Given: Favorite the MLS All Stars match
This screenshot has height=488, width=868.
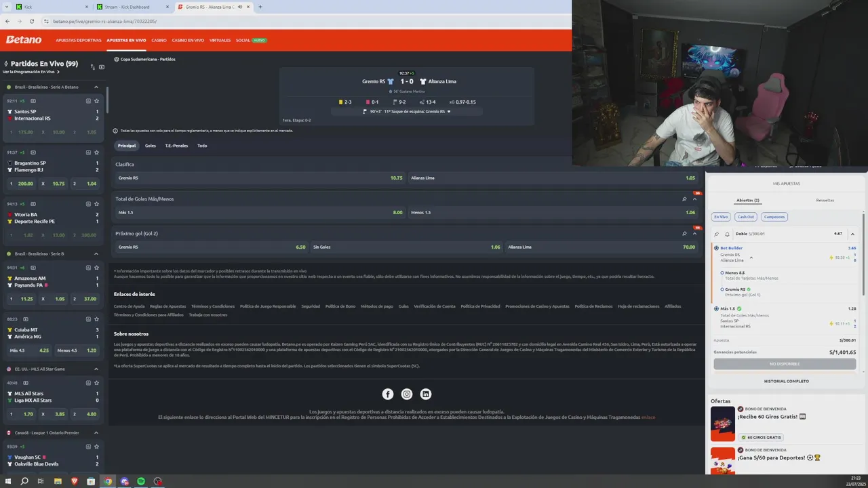Looking at the screenshot, I should coord(97,383).
